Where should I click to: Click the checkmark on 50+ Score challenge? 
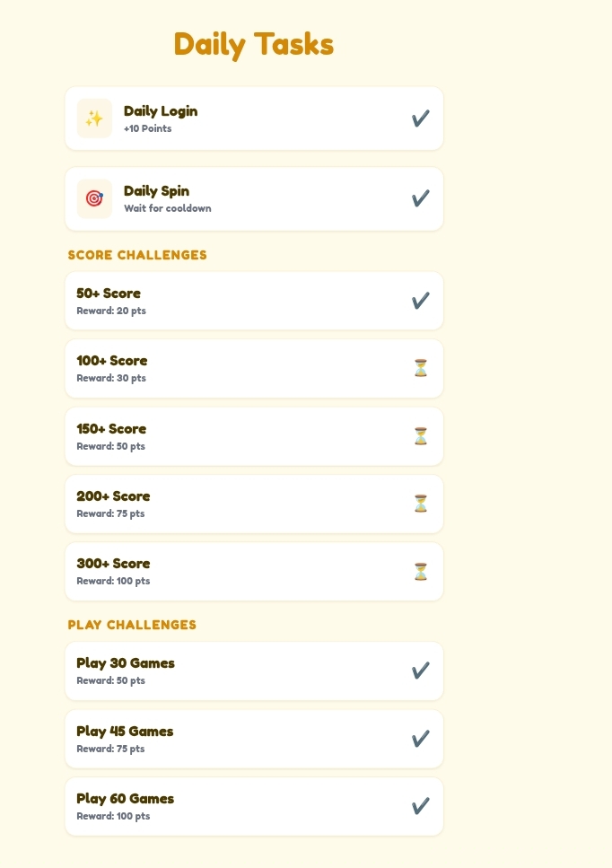421,301
